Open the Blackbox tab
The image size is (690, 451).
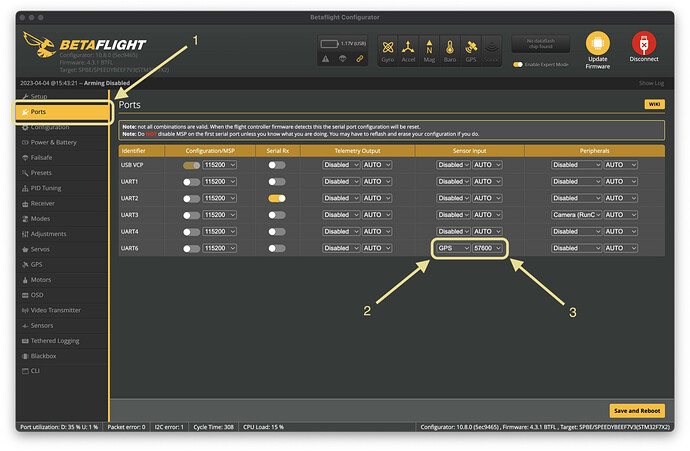click(x=62, y=356)
